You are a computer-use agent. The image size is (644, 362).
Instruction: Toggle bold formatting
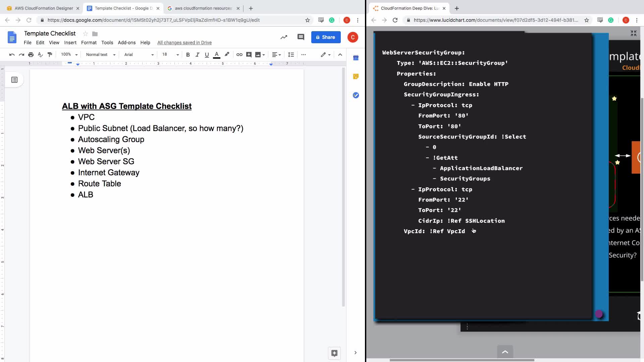click(188, 55)
